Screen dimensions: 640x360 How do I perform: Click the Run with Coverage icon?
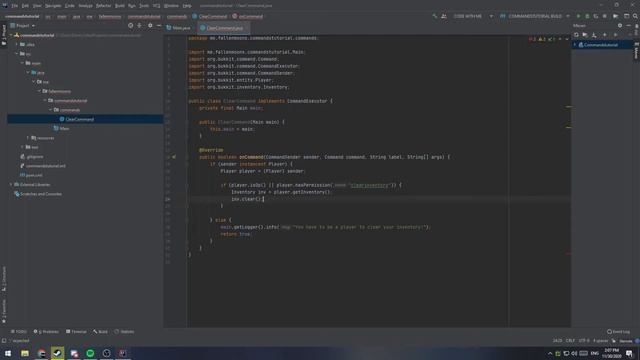(596, 16)
